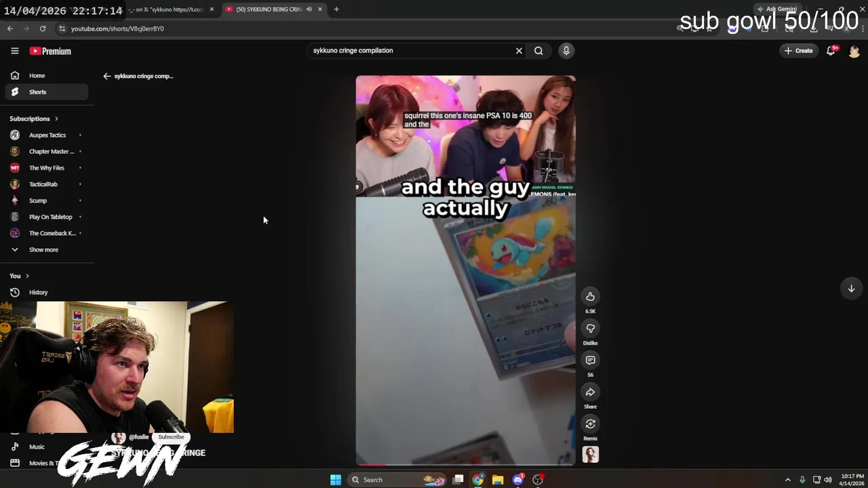Screen dimensions: 868x488
Task: Share this short
Action: tap(591, 392)
